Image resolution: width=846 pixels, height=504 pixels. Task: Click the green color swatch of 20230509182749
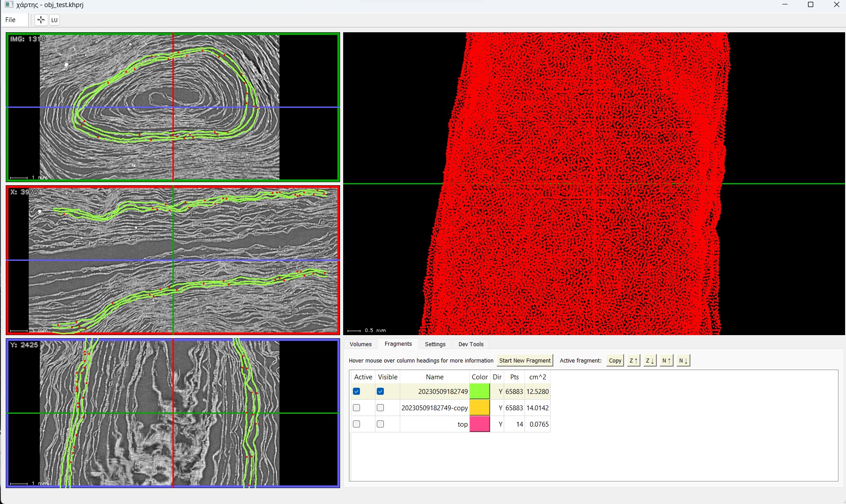[x=479, y=391]
